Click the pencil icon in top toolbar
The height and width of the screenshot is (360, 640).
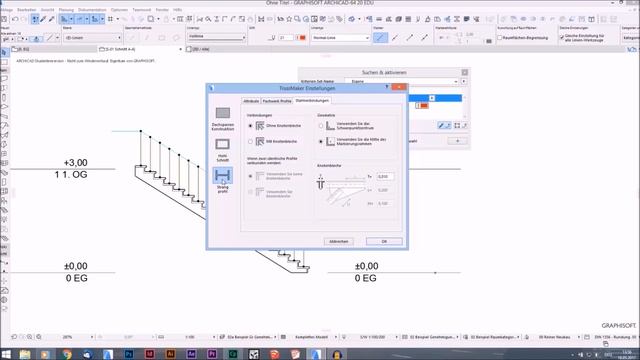(x=43, y=19)
